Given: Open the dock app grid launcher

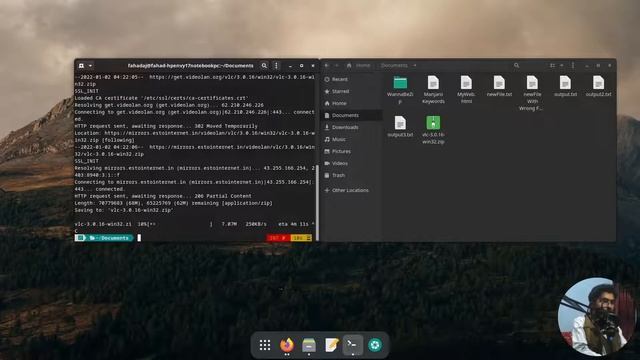Looking at the screenshot, I should (x=265, y=345).
